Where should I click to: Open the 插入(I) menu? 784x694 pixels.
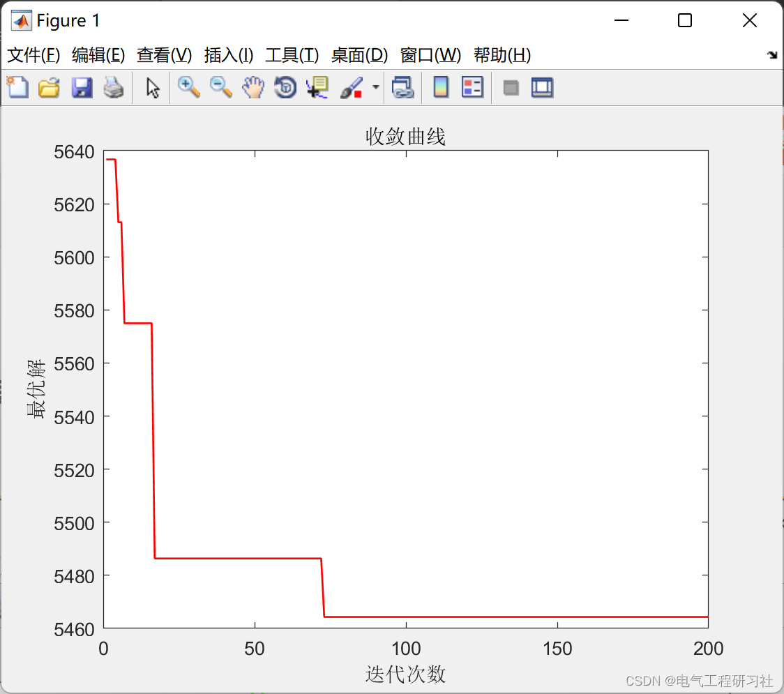coord(229,55)
